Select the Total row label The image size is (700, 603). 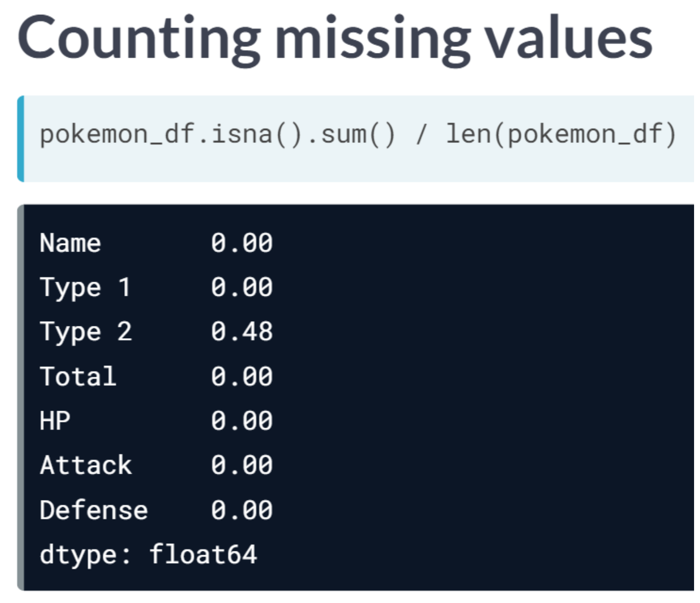(78, 376)
